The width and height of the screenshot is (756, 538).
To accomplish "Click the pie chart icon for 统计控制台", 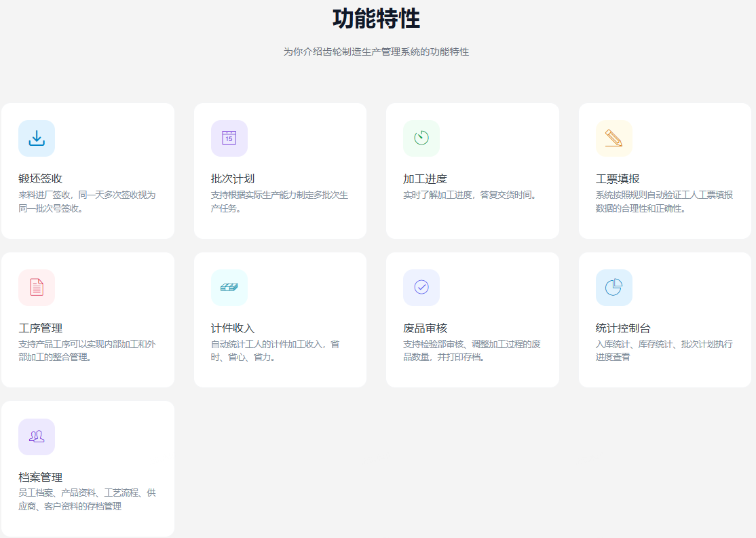I will pos(613,288).
